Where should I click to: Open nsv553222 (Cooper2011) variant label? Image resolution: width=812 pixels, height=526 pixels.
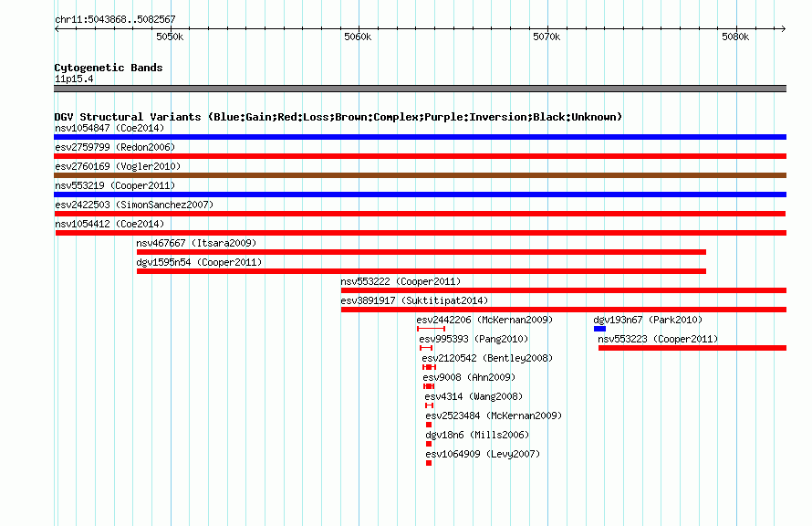pos(401,281)
